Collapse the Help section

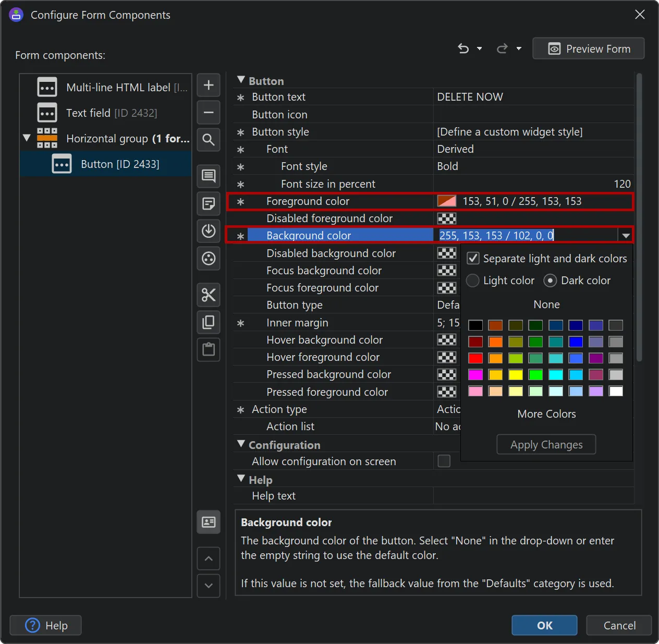pyautogui.click(x=241, y=479)
